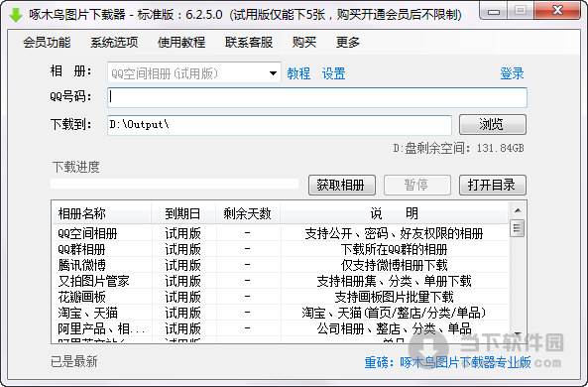Open the 使用教程 menu
The image size is (588, 387).
pyautogui.click(x=181, y=42)
